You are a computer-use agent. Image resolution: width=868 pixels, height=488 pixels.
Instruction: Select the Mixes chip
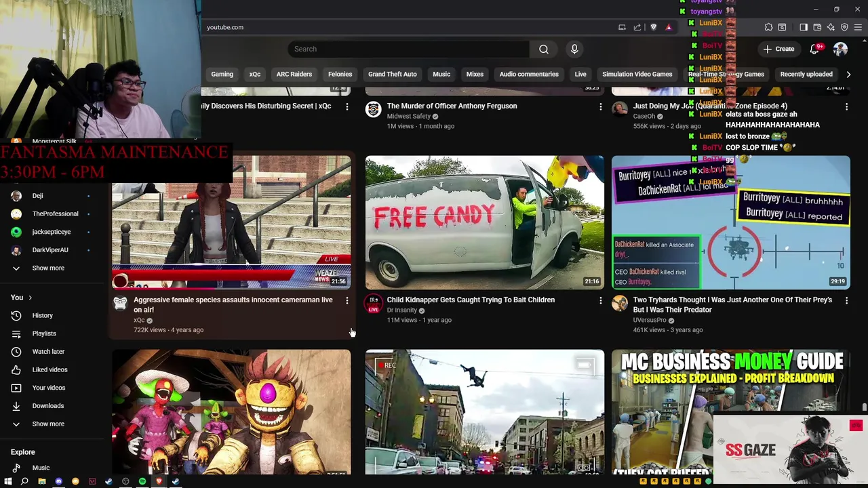click(475, 75)
